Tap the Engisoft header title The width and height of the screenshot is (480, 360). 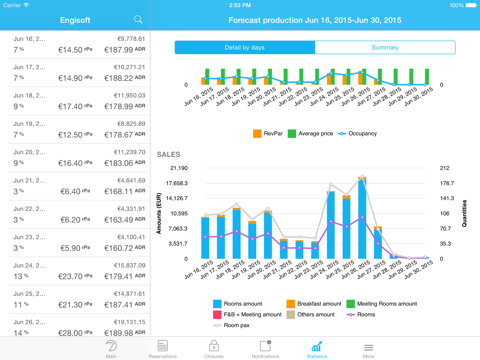click(x=75, y=20)
